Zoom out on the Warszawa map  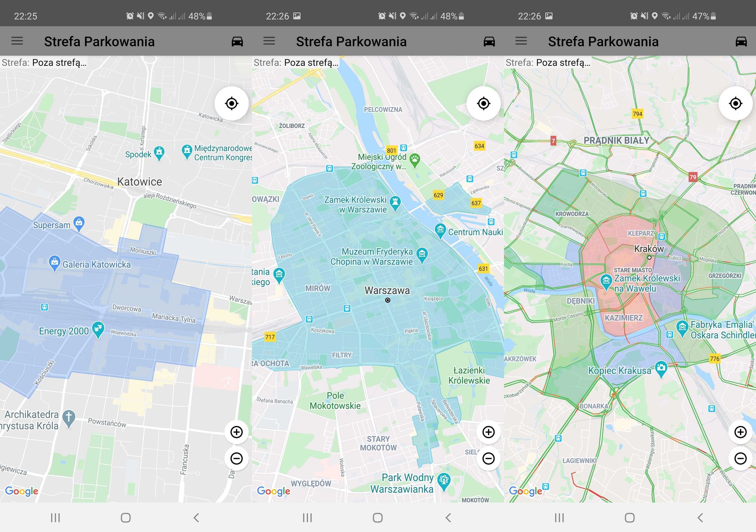[x=488, y=458]
